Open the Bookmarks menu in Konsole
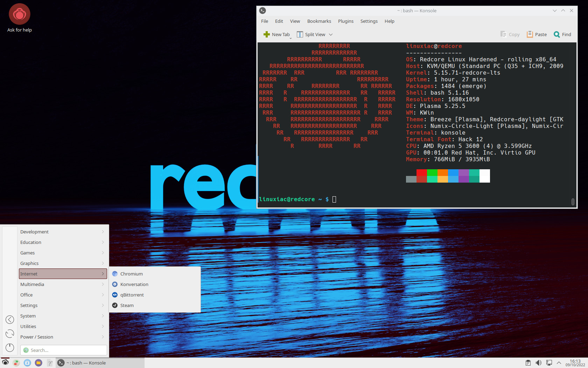The height and width of the screenshot is (368, 588). point(319,21)
